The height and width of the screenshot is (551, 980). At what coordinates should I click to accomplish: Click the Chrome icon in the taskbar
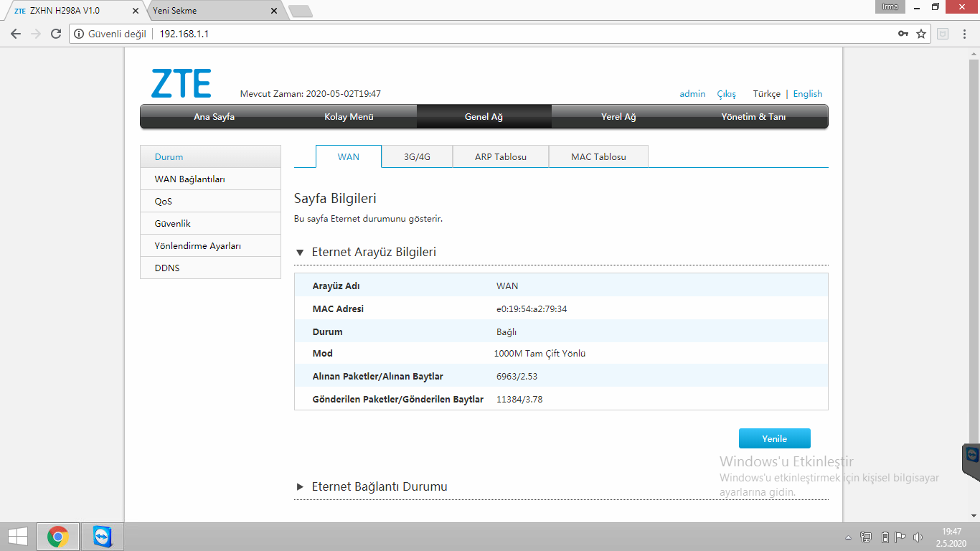tap(58, 537)
